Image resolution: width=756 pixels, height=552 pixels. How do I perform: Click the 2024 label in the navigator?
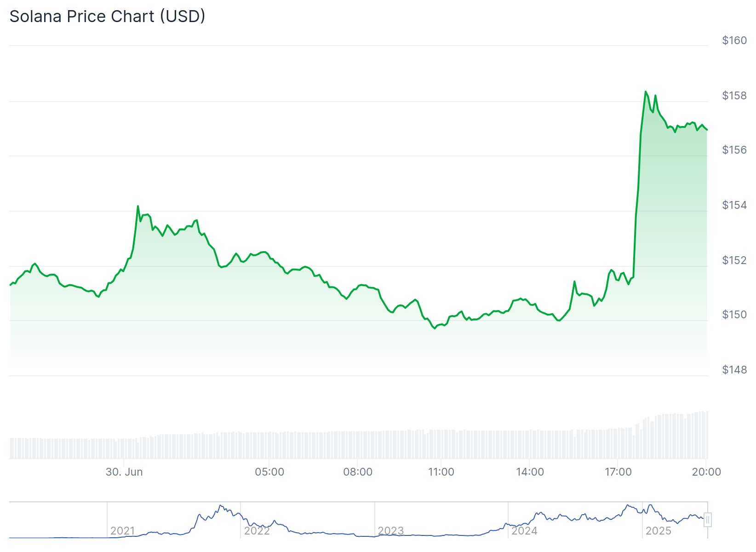[x=524, y=531]
